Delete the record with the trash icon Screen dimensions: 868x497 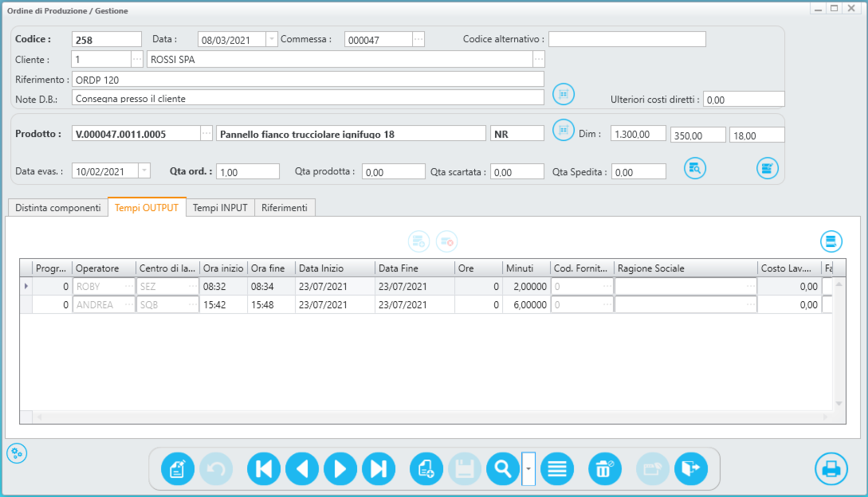point(604,469)
